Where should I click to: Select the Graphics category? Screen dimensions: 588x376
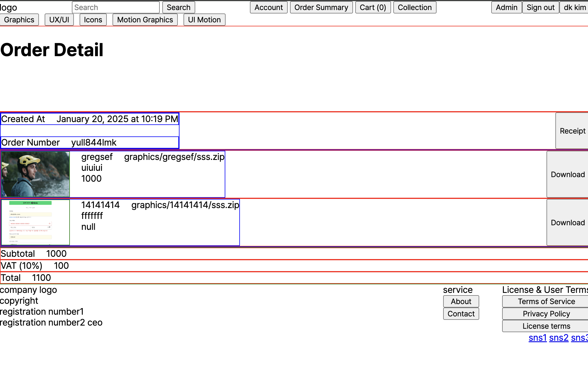19,20
